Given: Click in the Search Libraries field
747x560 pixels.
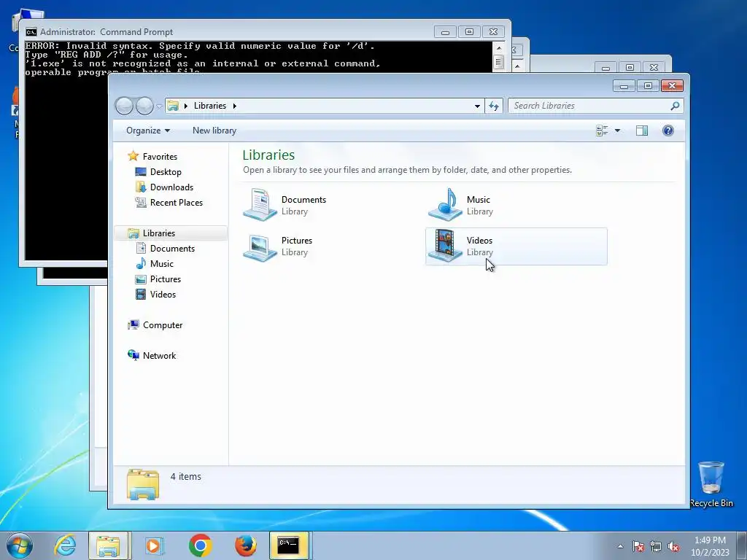Looking at the screenshot, I should 589,106.
